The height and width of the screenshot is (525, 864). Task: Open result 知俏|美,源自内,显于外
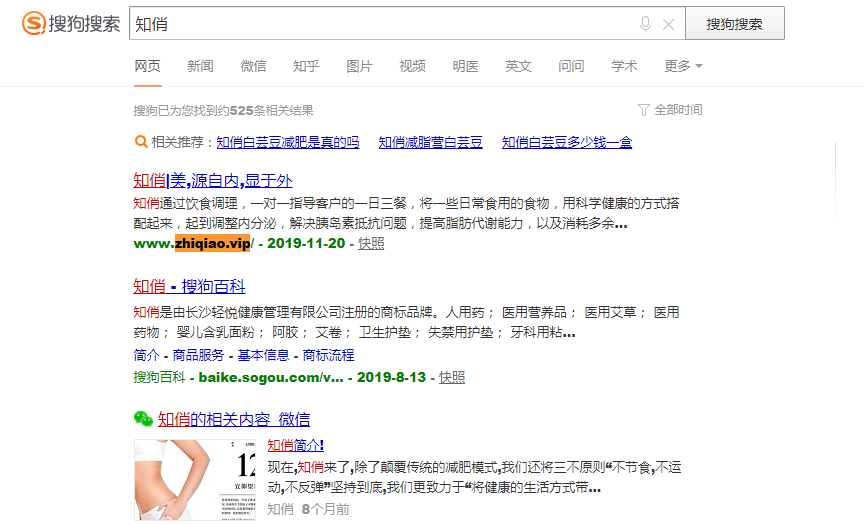point(213,181)
